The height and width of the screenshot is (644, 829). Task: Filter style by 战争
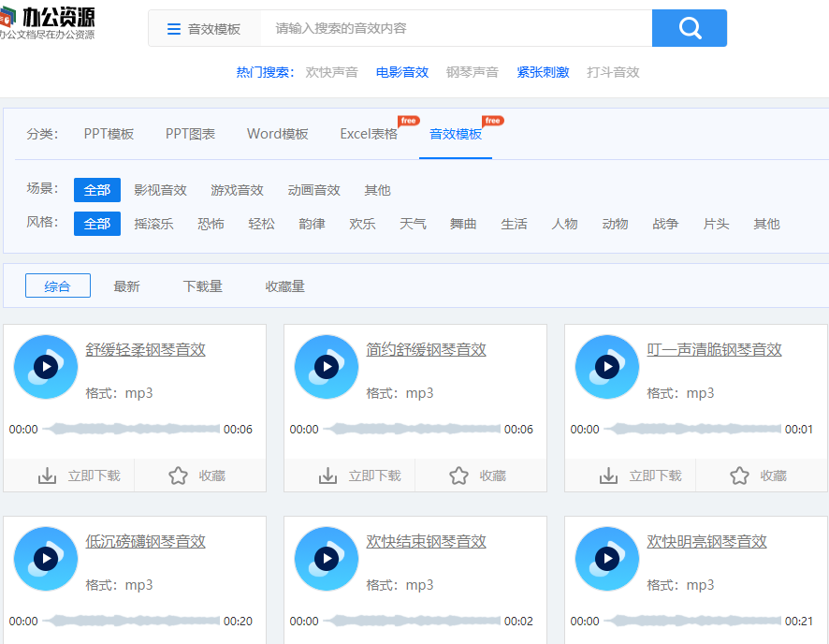[x=665, y=224]
